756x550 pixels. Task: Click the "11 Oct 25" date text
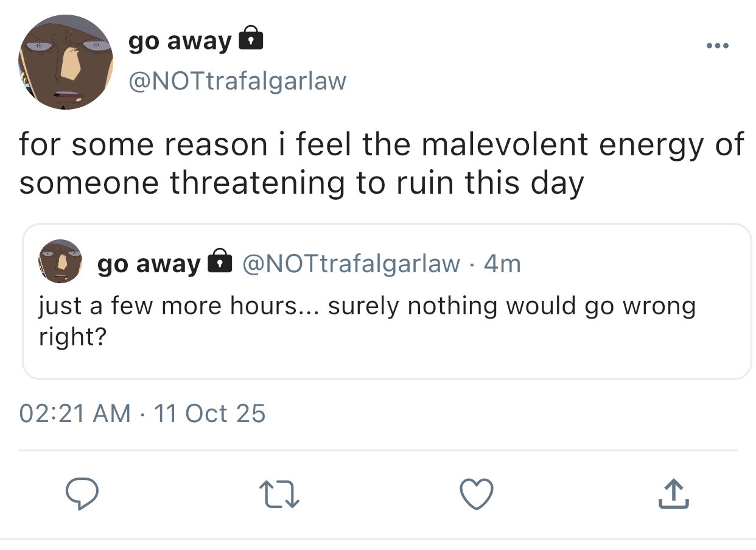(210, 414)
